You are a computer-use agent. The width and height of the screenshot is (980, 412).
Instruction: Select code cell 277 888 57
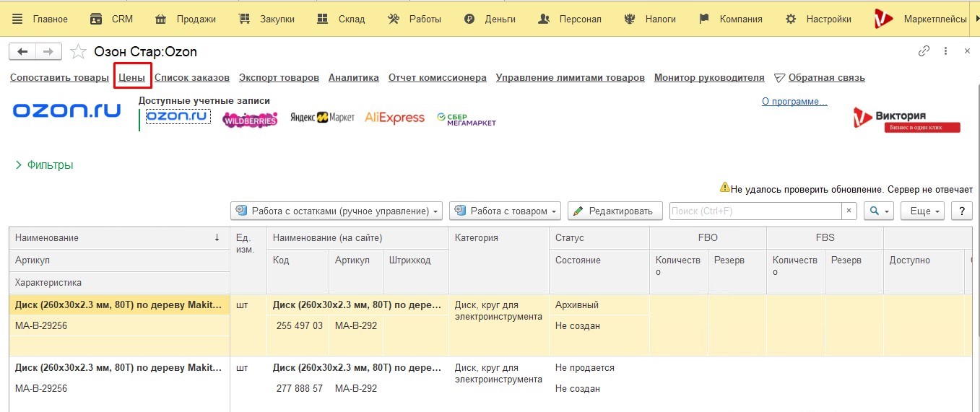(x=298, y=389)
